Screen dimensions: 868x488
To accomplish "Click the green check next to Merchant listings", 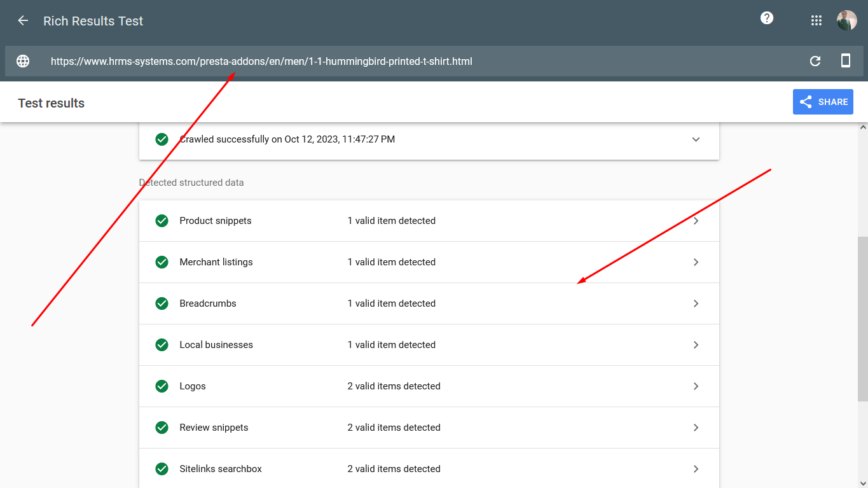I will [x=162, y=262].
